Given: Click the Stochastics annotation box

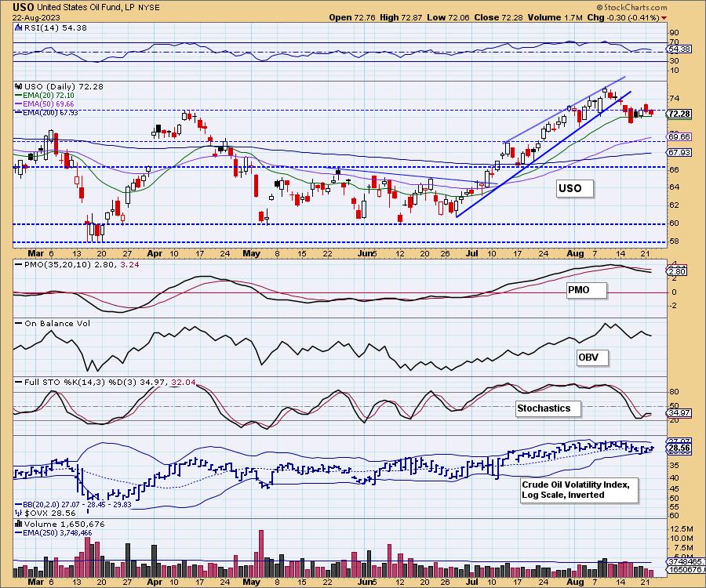Looking at the screenshot, I should [548, 408].
